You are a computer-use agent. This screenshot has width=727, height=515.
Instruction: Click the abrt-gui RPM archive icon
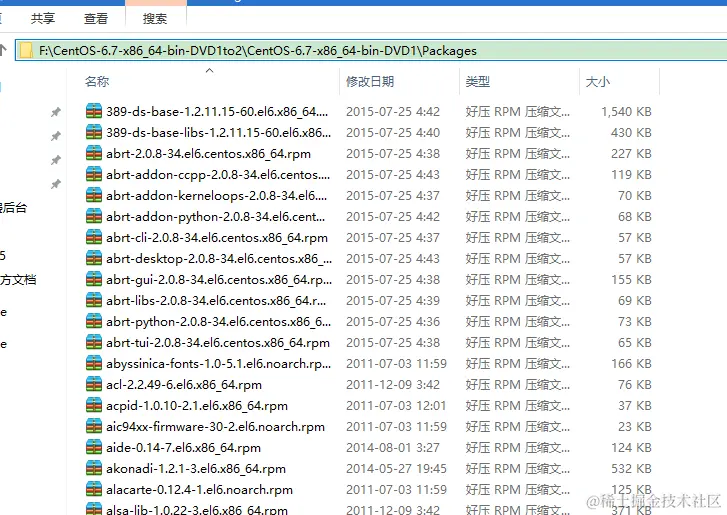[94, 280]
